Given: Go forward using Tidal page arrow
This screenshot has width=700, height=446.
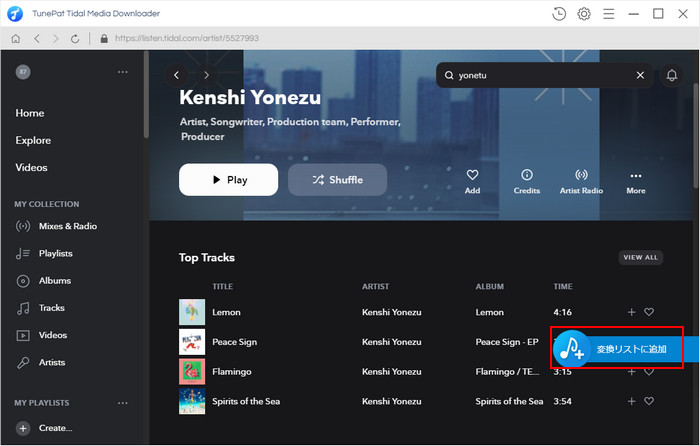Looking at the screenshot, I should coord(206,75).
